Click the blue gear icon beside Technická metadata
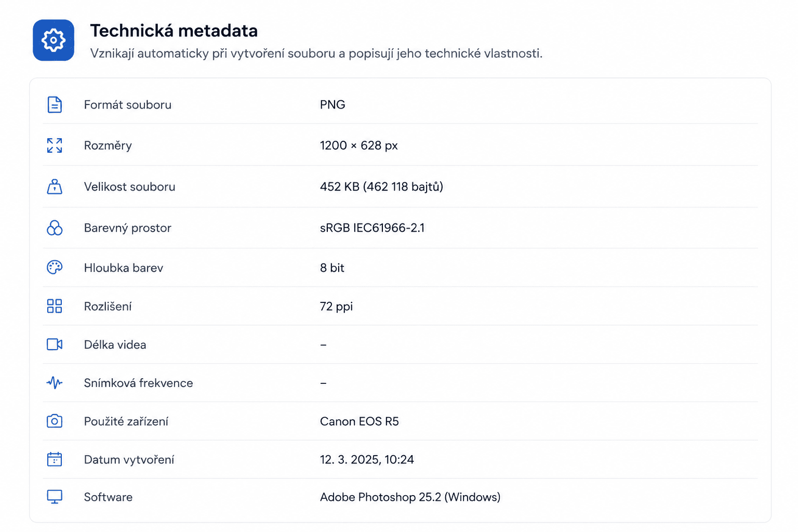 (54, 40)
